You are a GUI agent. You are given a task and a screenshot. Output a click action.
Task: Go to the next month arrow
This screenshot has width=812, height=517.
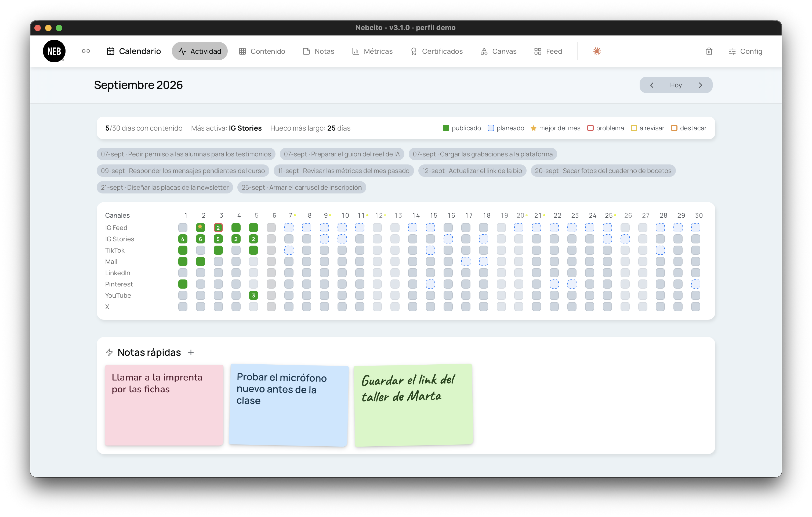[700, 85]
